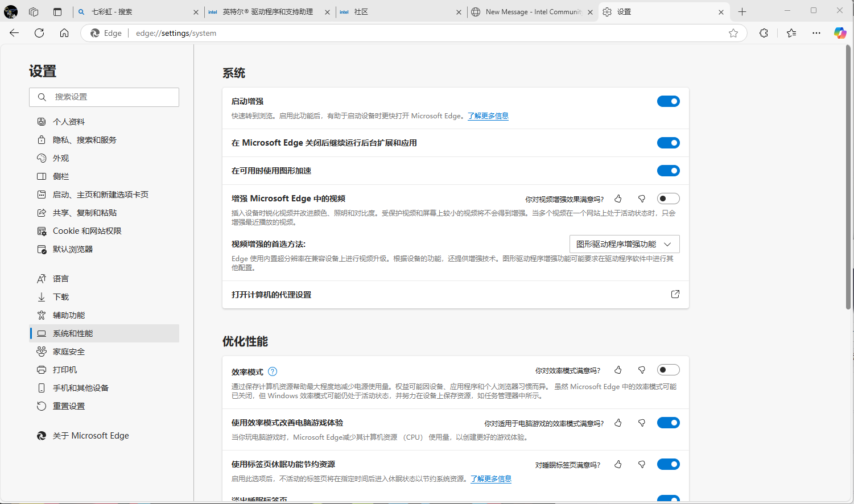Image resolution: width=854 pixels, height=504 pixels.
Task: Turn off 在可用时使用图形加速 switch
Action: coord(668,171)
